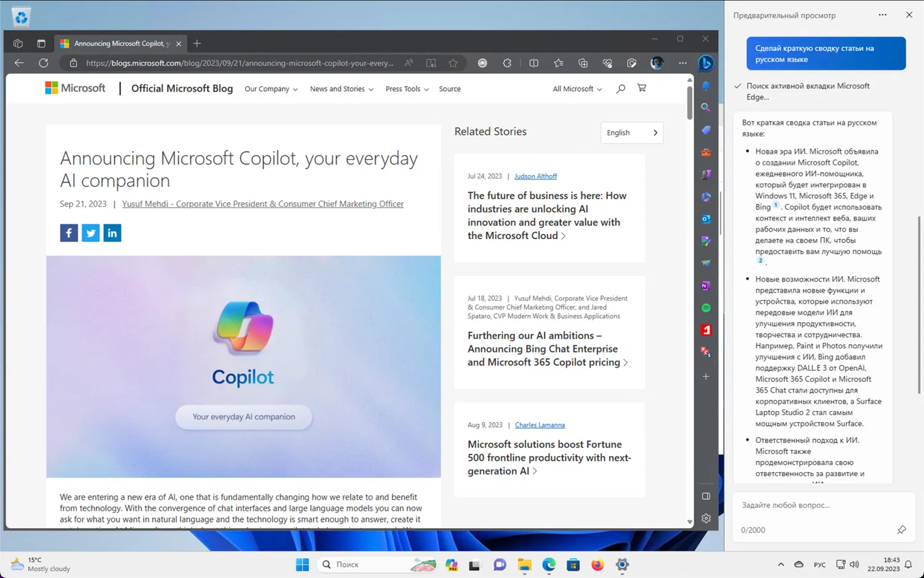Open sidebar settings gear icon
924x578 pixels.
tap(706, 518)
